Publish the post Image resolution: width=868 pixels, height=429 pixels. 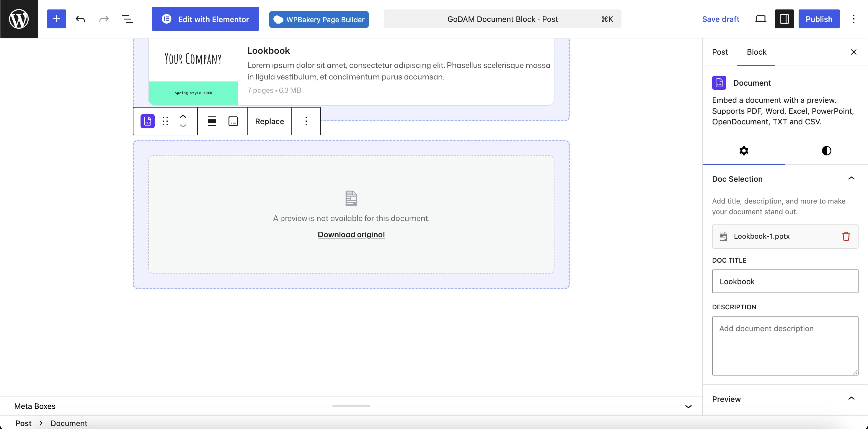coord(819,19)
